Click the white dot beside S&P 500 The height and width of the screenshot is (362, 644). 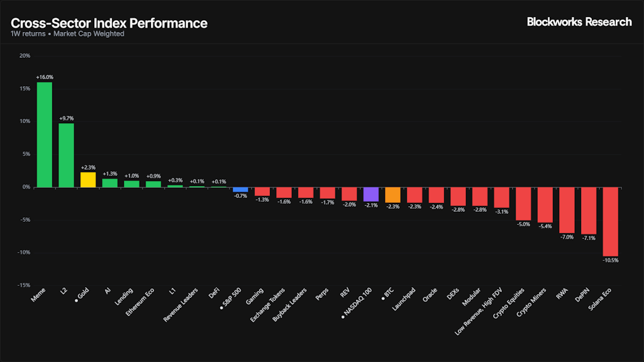tap(222, 308)
